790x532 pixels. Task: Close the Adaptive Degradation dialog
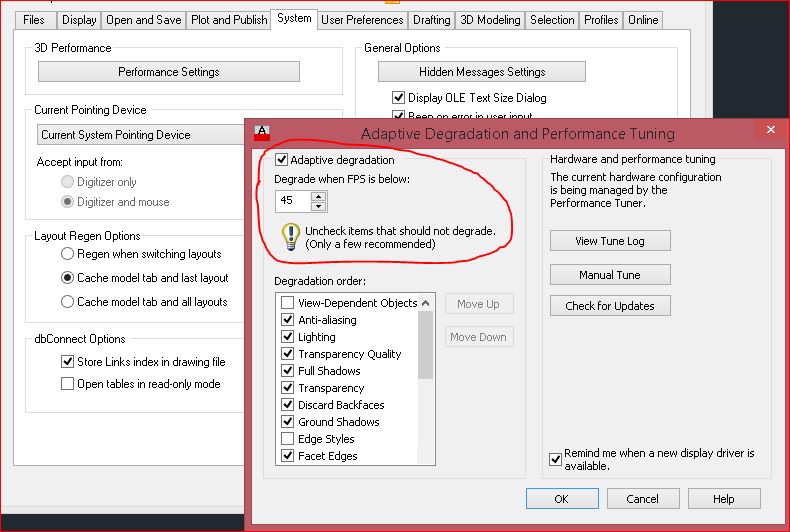[x=771, y=129]
